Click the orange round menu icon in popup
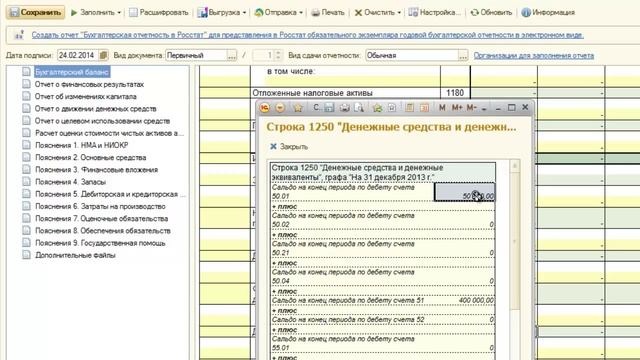The height and width of the screenshot is (360, 640). click(280, 108)
